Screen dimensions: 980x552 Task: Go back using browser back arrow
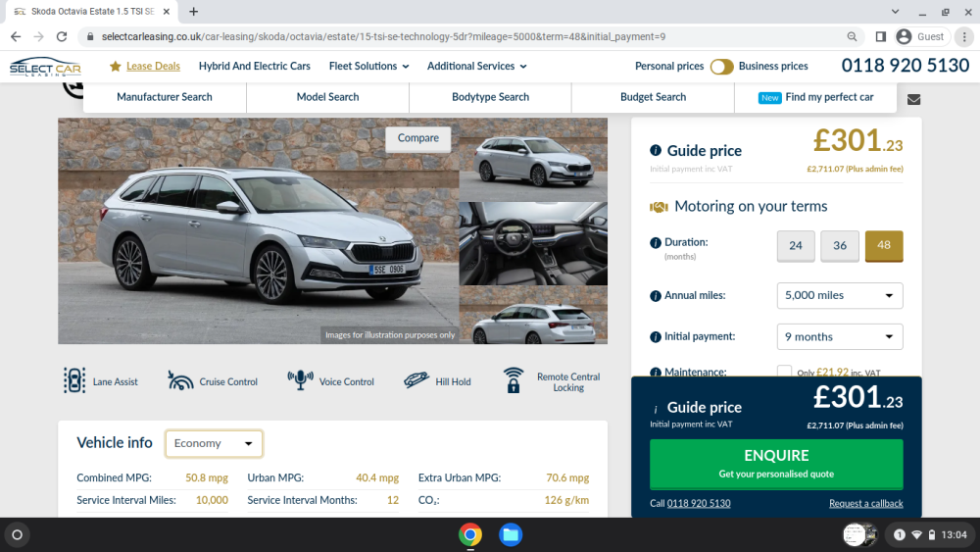pyautogui.click(x=16, y=37)
